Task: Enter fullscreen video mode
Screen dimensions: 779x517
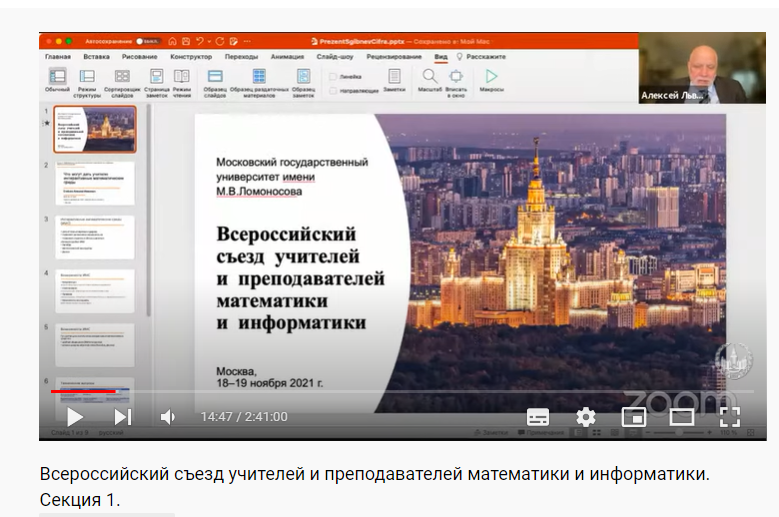Action: click(x=730, y=417)
